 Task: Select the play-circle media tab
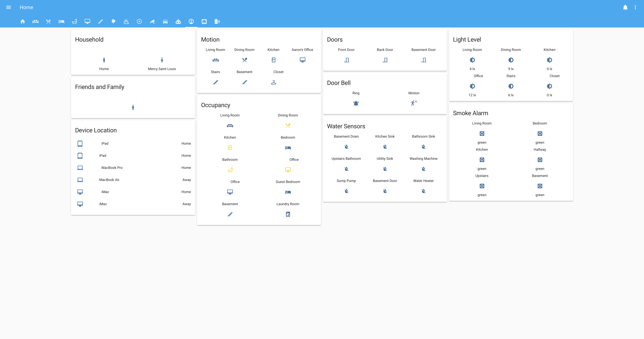tap(139, 22)
